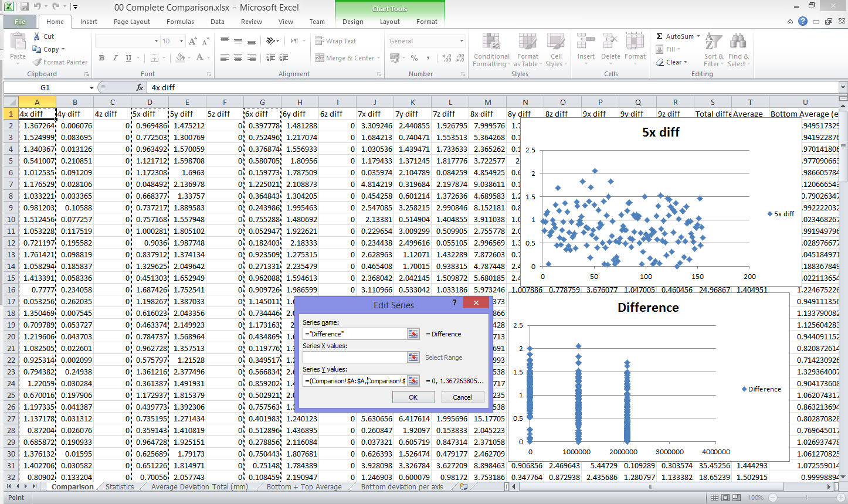The height and width of the screenshot is (504, 848).
Task: Open the Page Layout ribbon tab
Action: 132,22
